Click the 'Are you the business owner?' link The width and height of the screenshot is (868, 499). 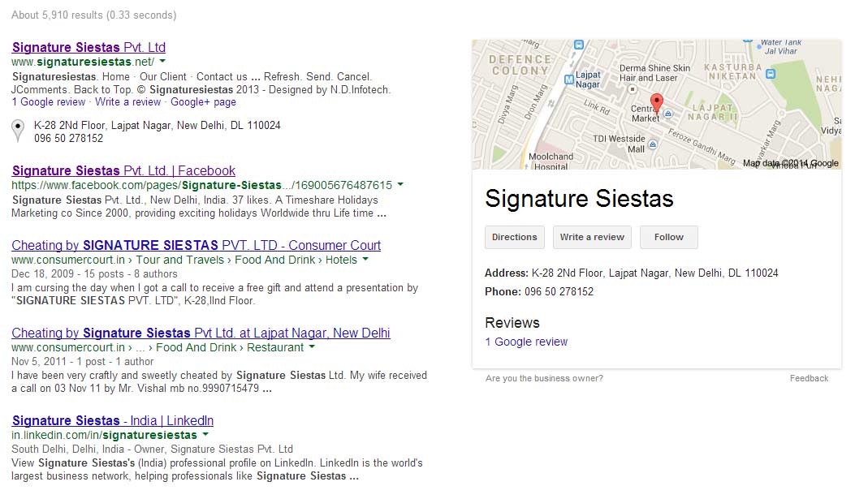544,378
